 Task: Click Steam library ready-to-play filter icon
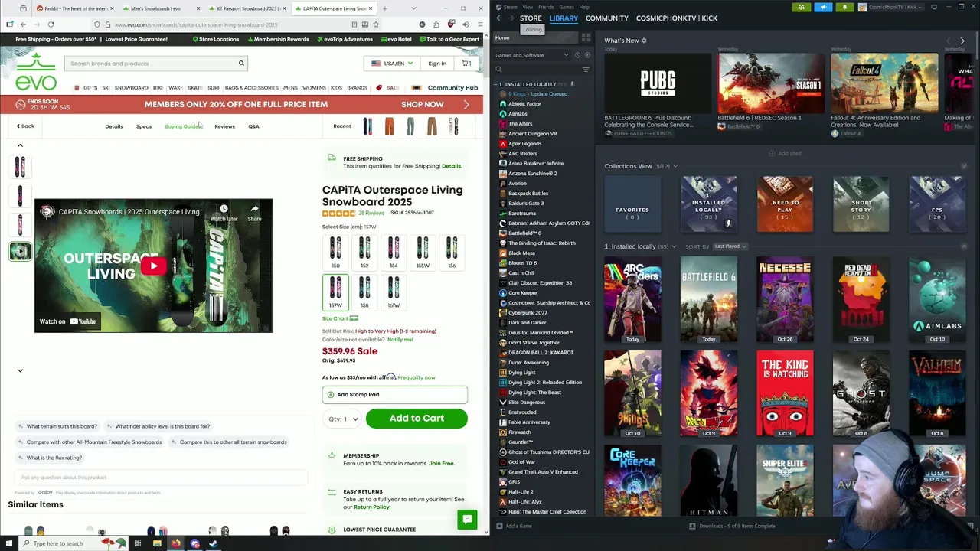pyautogui.click(x=587, y=55)
